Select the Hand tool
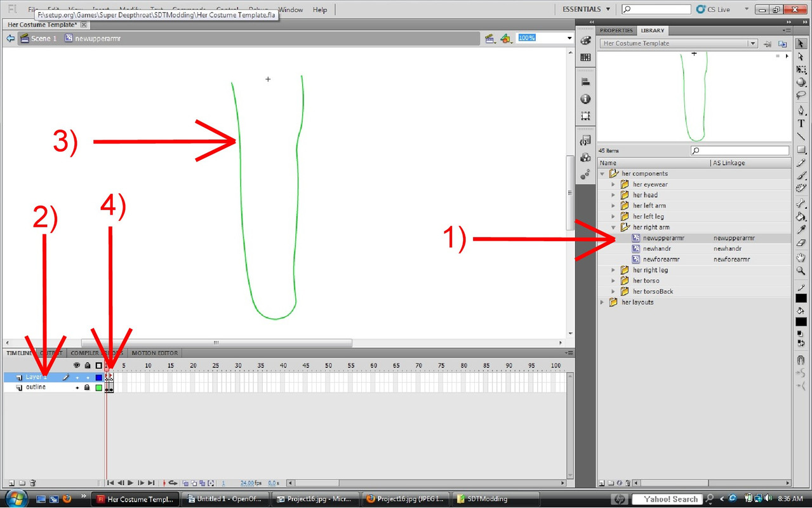Screen dimensions: 812x508 801,258
